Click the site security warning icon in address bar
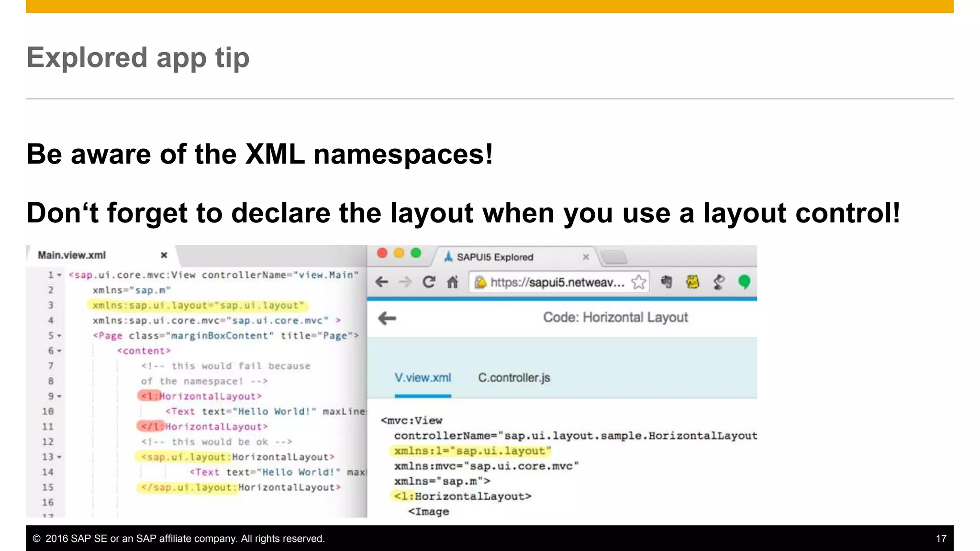This screenshot has width=980, height=551. point(481,282)
